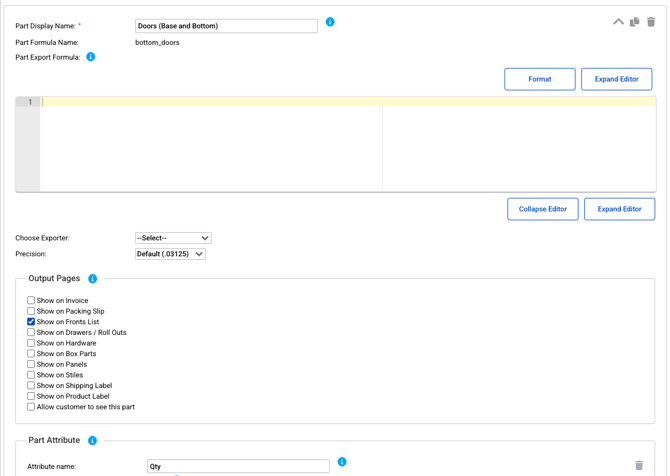Click into the Part Display Name field
Viewport: 670px width, 476px height.
click(x=226, y=26)
